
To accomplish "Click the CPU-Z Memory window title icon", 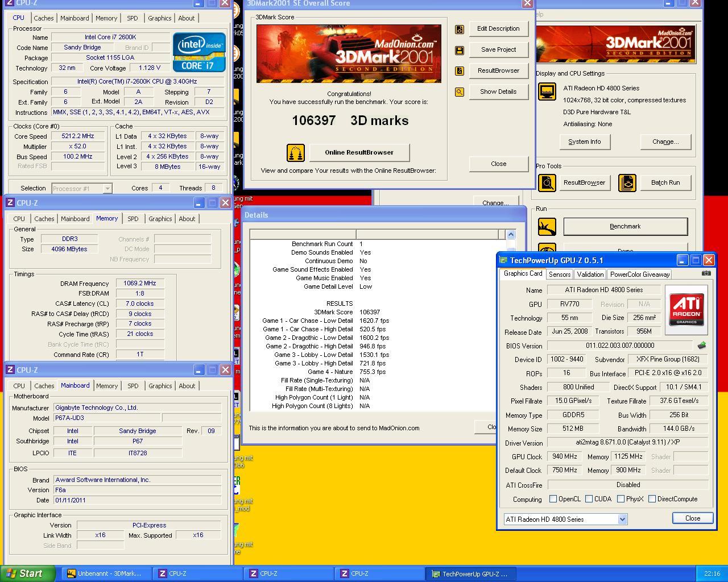I will pyautogui.click(x=10, y=203).
